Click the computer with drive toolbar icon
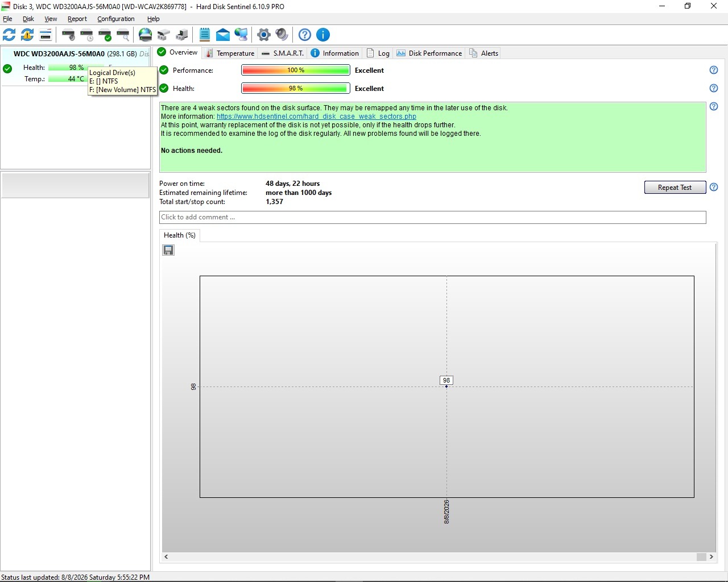 pyautogui.click(x=182, y=35)
